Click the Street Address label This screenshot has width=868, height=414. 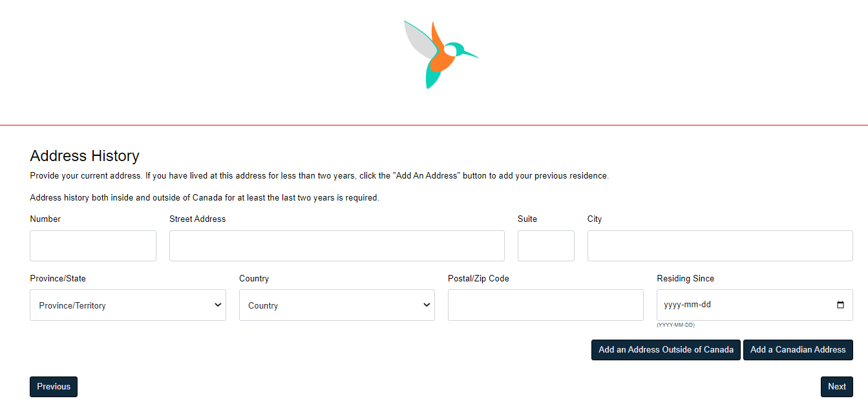[198, 219]
